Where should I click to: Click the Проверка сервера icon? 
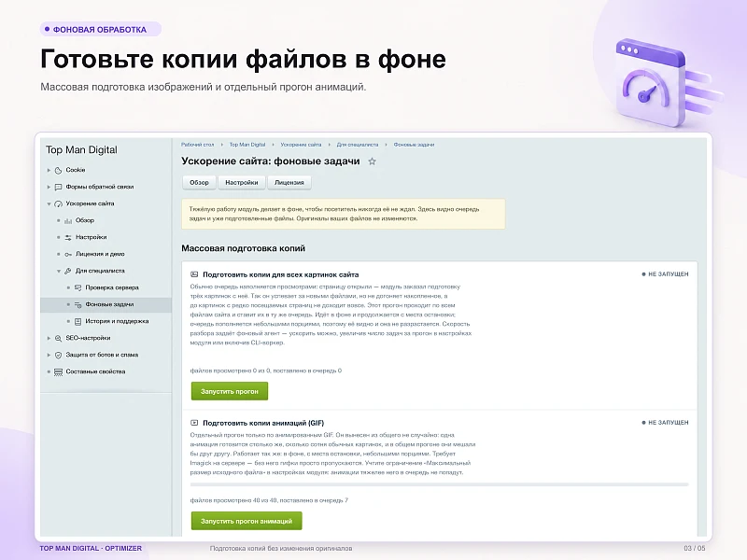pyautogui.click(x=78, y=287)
